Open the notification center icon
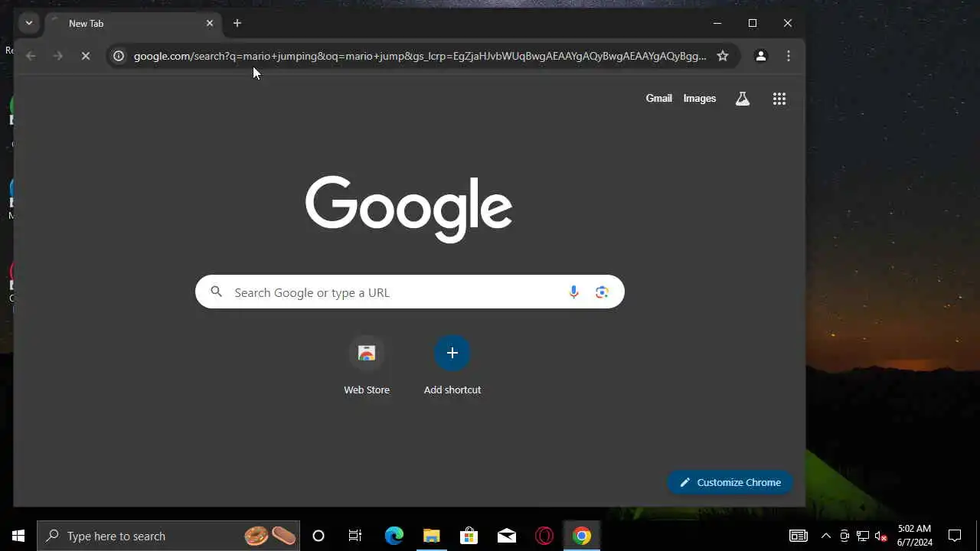Image resolution: width=980 pixels, height=551 pixels. click(x=955, y=536)
